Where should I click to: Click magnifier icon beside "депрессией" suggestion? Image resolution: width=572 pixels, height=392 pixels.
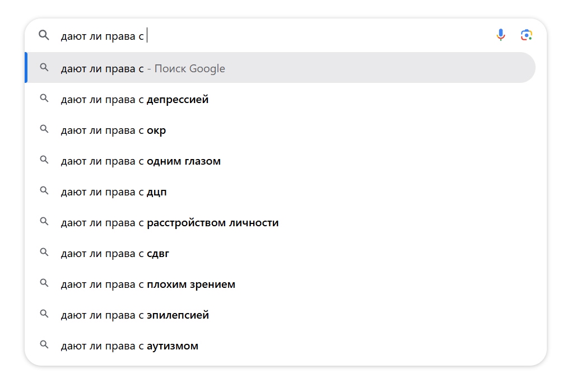[44, 99]
